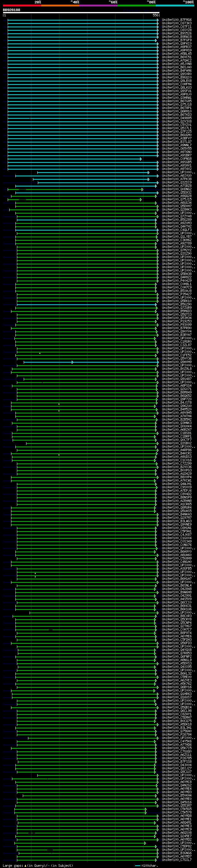The image size is (197, 868).
Task: Select the hit UniRef100_A9PB37
Action: [x=177, y=47]
